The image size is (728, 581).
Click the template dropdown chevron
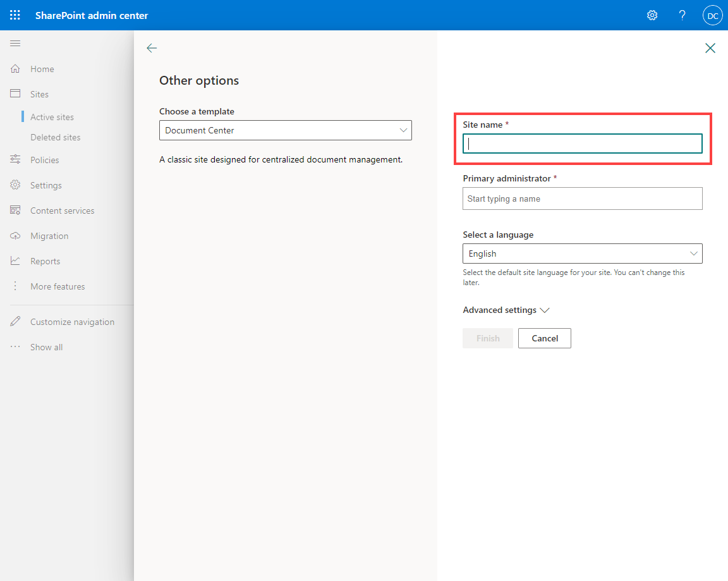coord(403,130)
